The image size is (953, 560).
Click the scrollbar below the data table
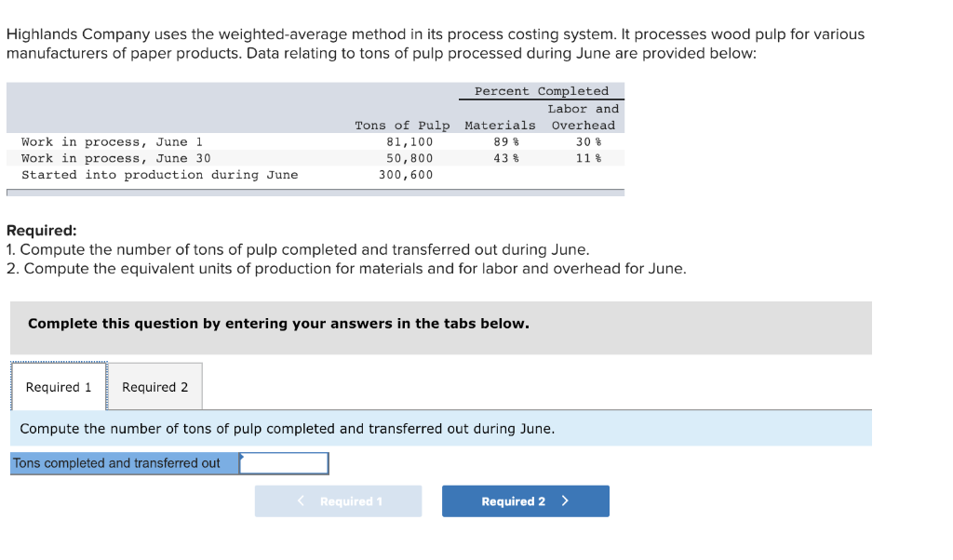315,191
